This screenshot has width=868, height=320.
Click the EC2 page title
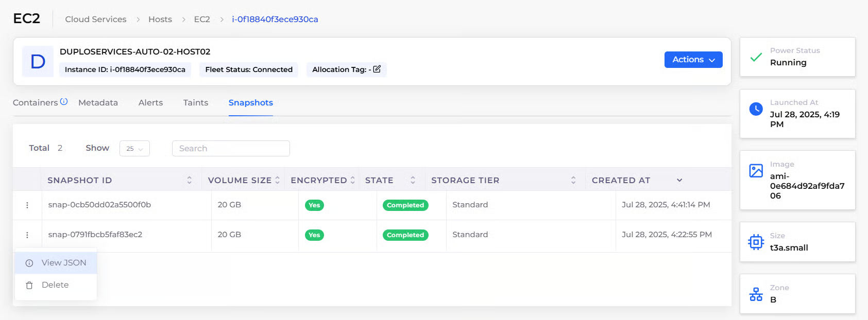coord(27,19)
